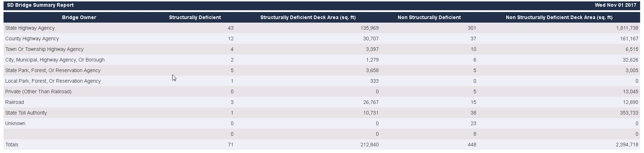This screenshot has width=644, height=153.
Task: Click City, Municipal, Highway Agency, Or Borough
Action: click(55, 60)
